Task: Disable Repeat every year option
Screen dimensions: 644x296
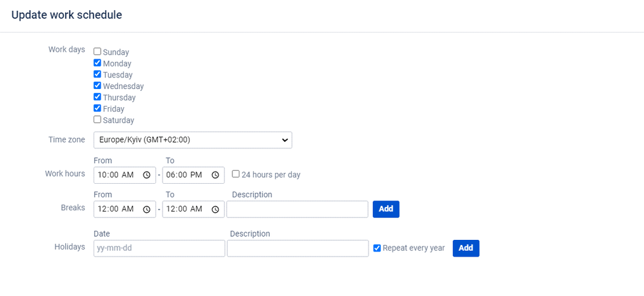Action: click(x=377, y=248)
